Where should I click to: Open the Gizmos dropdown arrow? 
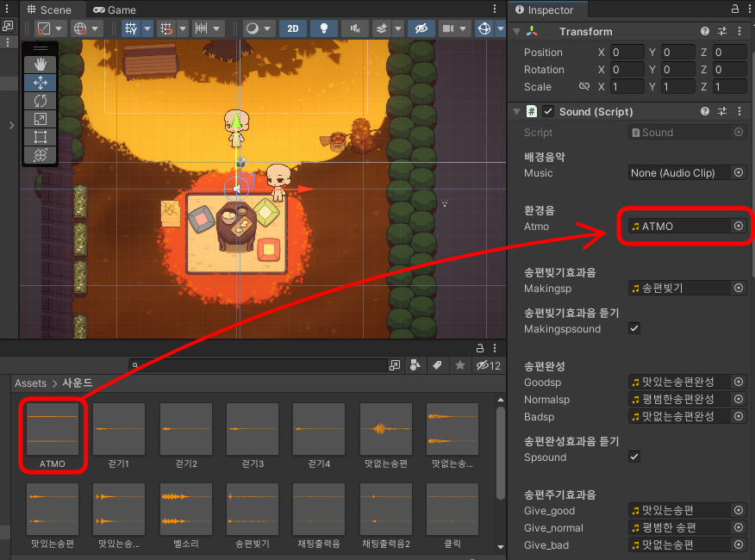[x=501, y=28]
